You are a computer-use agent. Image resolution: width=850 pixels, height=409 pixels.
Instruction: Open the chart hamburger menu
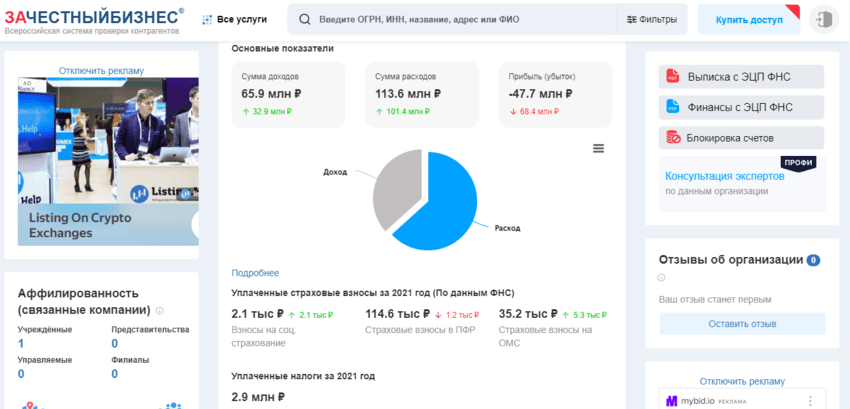tap(598, 148)
